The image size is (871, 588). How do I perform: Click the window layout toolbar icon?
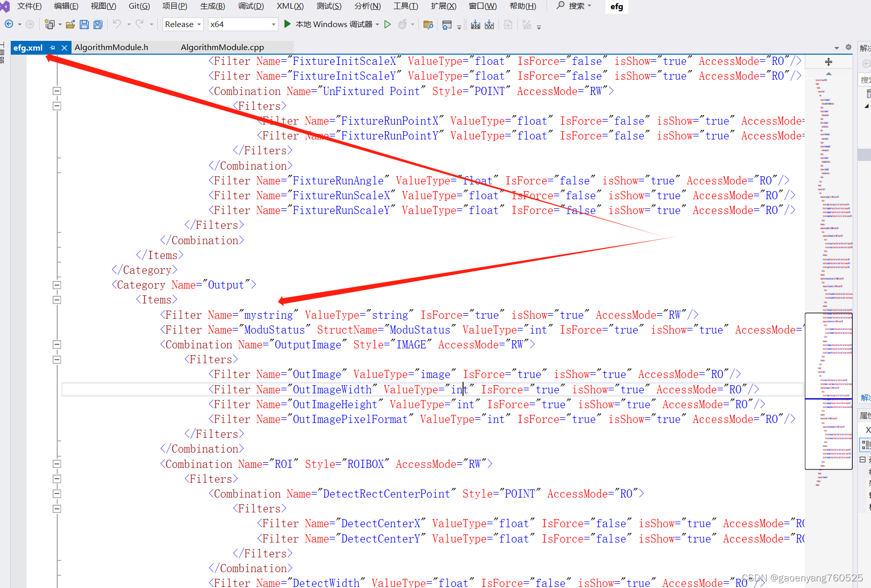pyautogui.click(x=447, y=24)
